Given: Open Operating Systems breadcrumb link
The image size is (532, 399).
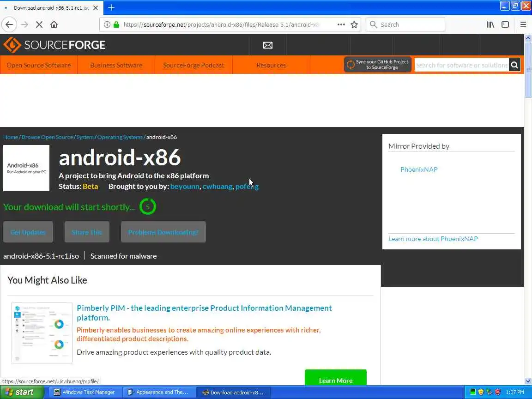Looking at the screenshot, I should 120,137.
